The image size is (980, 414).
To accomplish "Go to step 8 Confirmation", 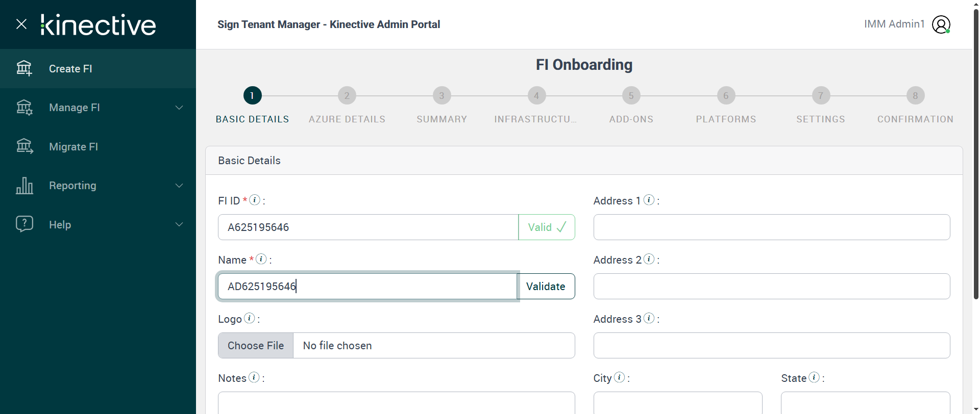I will [915, 96].
